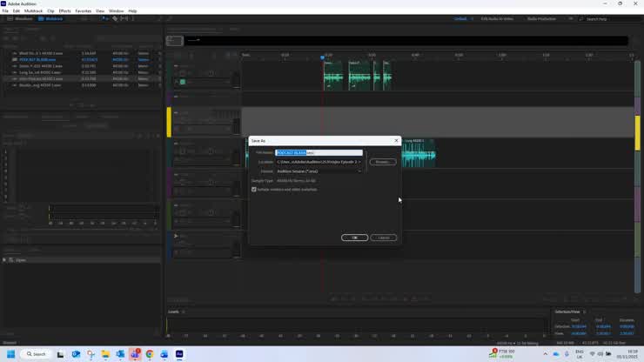644x362 pixels.
Task: Expand the Open item in History panel
Action: [x=4, y=259]
